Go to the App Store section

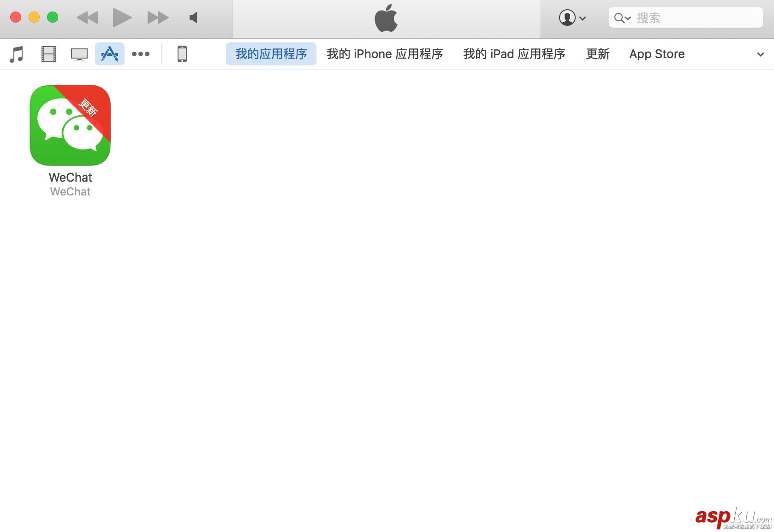(657, 54)
